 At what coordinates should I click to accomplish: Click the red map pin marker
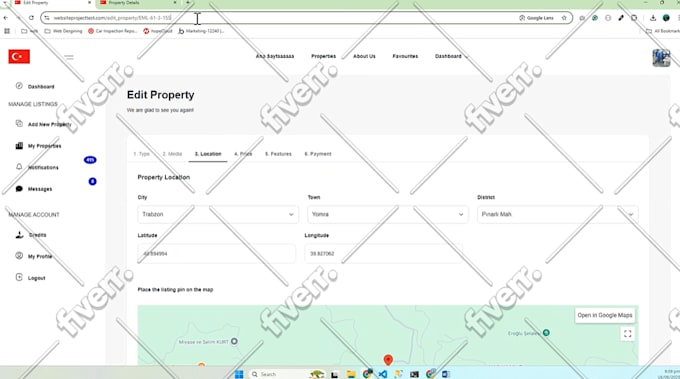click(388, 359)
